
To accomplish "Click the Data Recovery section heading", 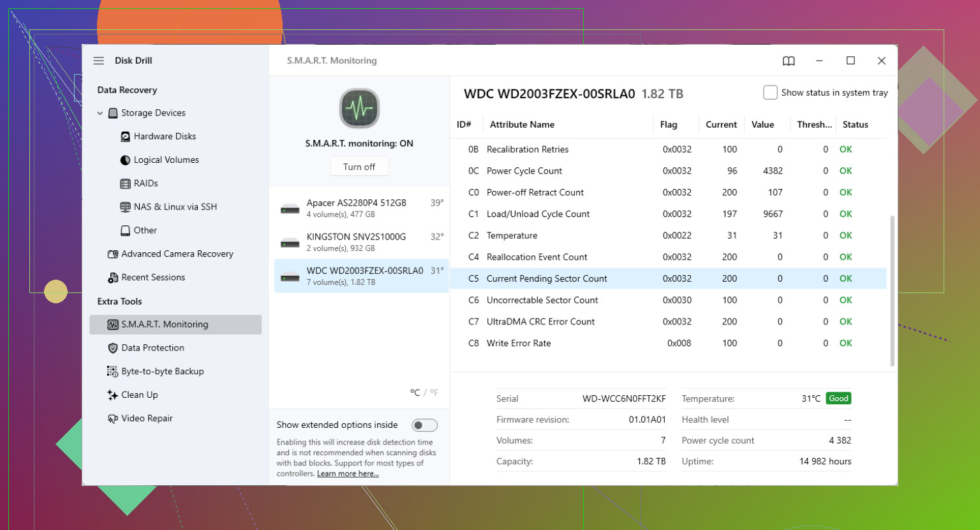I will click(127, 90).
